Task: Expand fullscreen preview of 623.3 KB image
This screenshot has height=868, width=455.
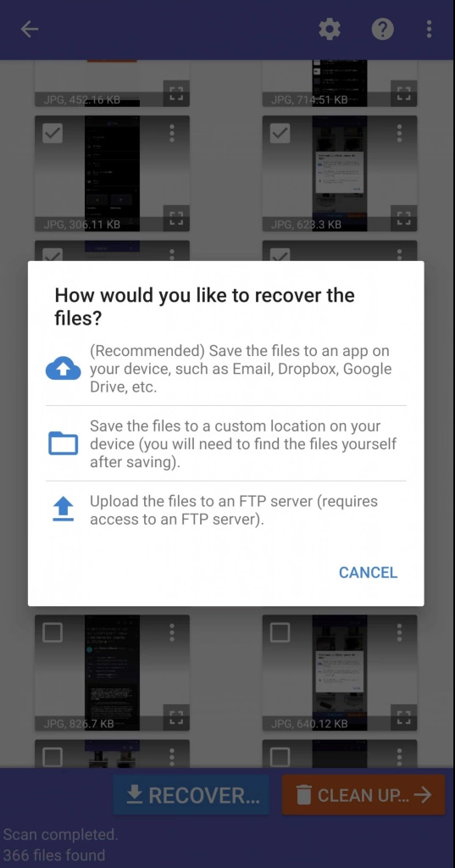Action: point(404,218)
